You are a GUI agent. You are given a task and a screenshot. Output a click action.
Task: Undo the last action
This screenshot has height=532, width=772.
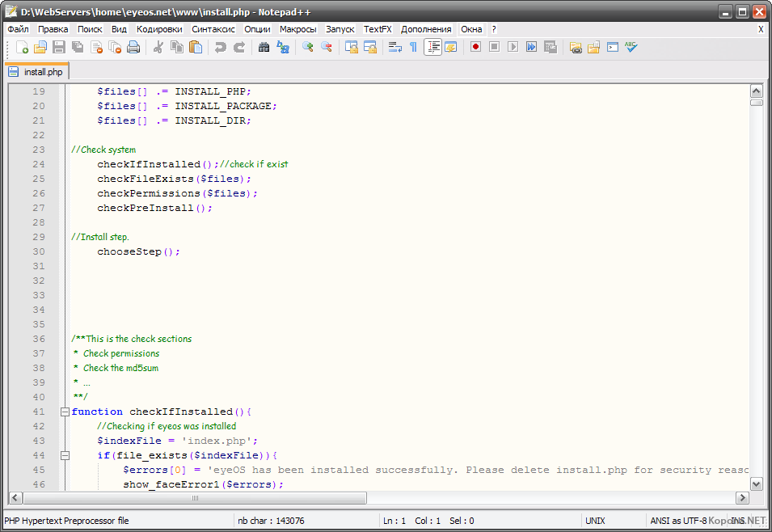pos(220,47)
